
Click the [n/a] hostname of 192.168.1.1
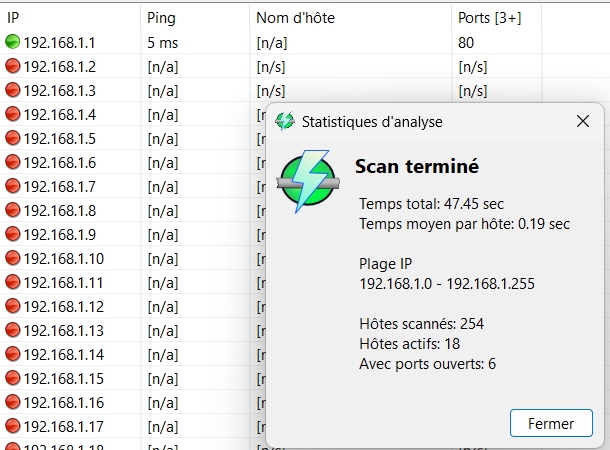(x=271, y=43)
